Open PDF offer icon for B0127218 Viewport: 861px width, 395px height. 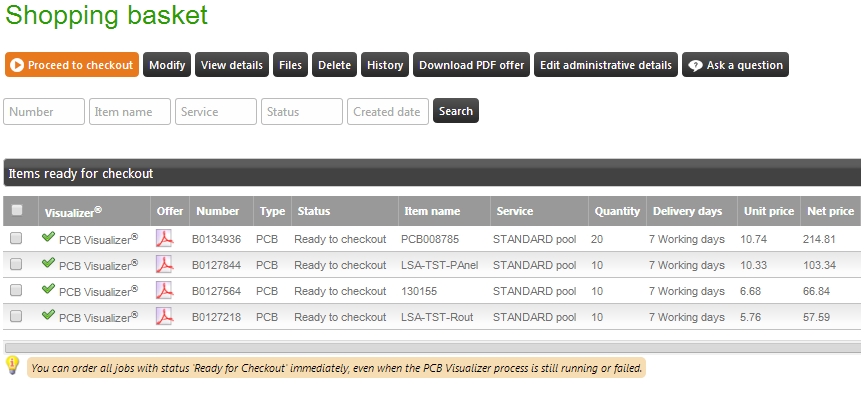[164, 316]
